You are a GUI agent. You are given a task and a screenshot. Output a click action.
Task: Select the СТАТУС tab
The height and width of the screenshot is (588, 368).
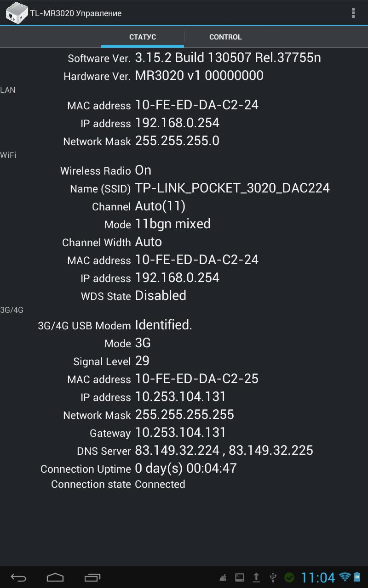[142, 37]
